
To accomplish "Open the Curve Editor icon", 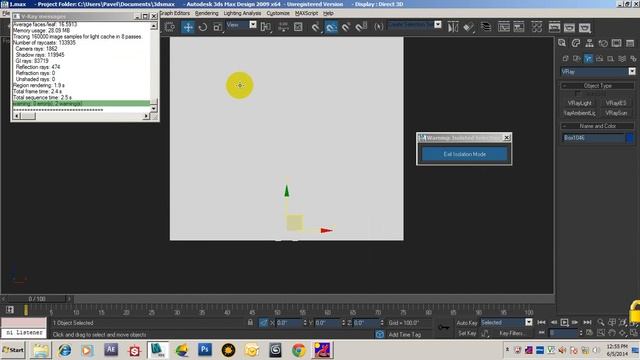I will click(x=504, y=27).
